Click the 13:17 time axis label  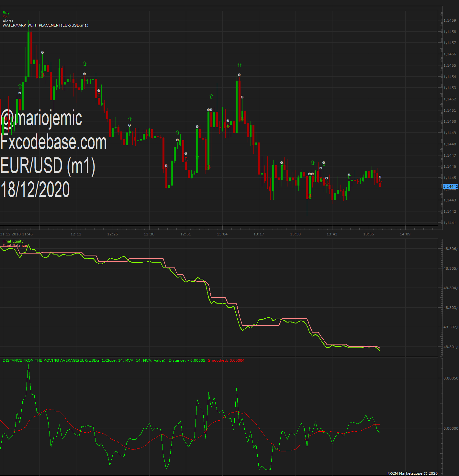[259, 234]
